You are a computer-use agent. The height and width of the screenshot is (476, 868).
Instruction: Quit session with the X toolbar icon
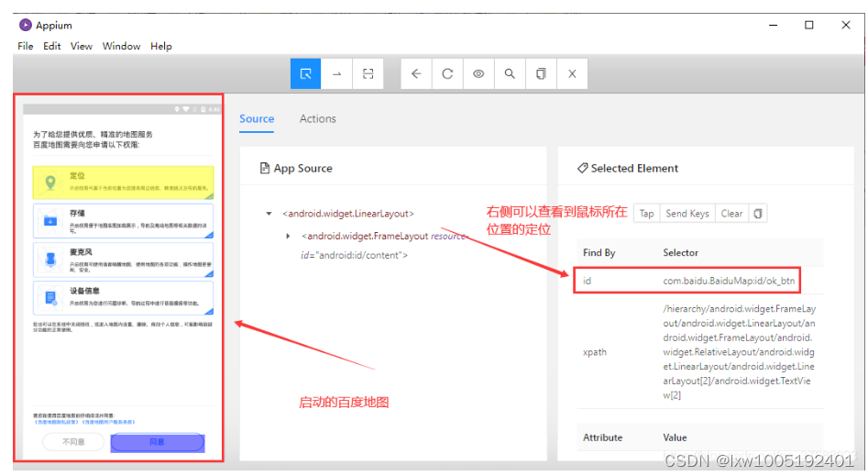572,73
